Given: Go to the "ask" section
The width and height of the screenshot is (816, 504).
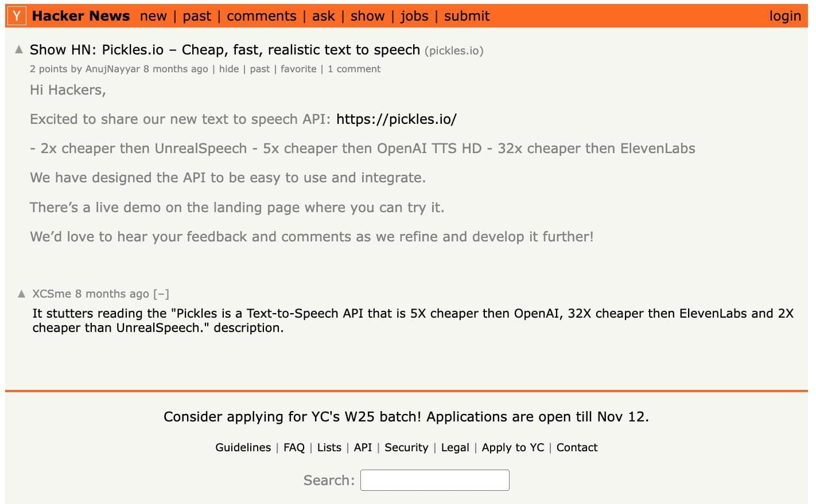Looking at the screenshot, I should (x=323, y=16).
